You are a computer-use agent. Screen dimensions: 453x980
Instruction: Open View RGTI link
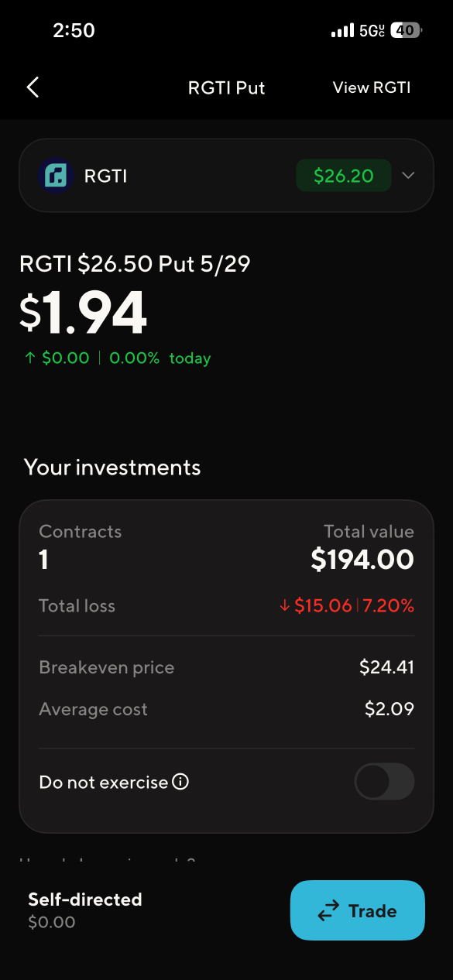(372, 87)
